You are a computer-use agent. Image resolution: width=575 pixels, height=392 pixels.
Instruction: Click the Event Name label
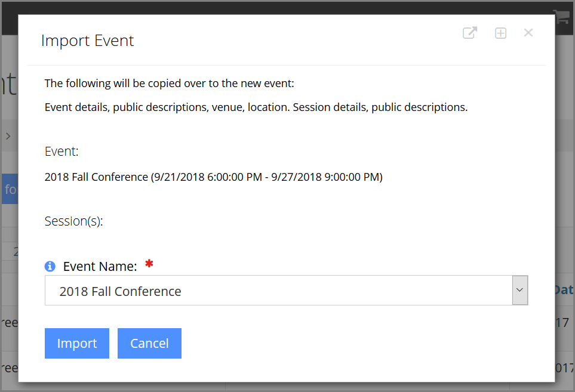(x=100, y=266)
